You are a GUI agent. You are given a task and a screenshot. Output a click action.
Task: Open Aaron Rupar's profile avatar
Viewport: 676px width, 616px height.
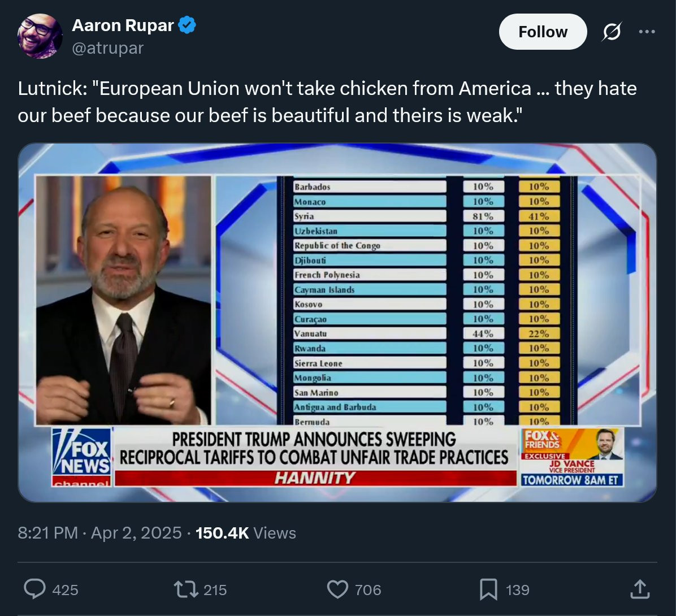(40, 36)
